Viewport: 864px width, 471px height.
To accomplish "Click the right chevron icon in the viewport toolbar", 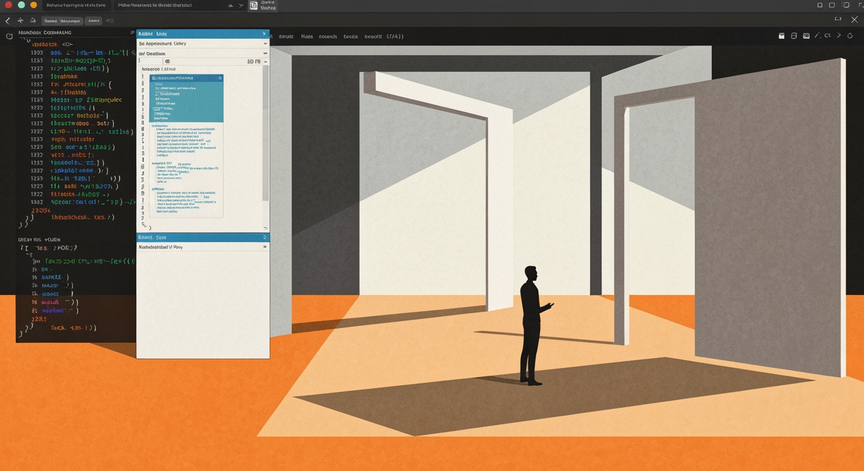I will [839, 36].
